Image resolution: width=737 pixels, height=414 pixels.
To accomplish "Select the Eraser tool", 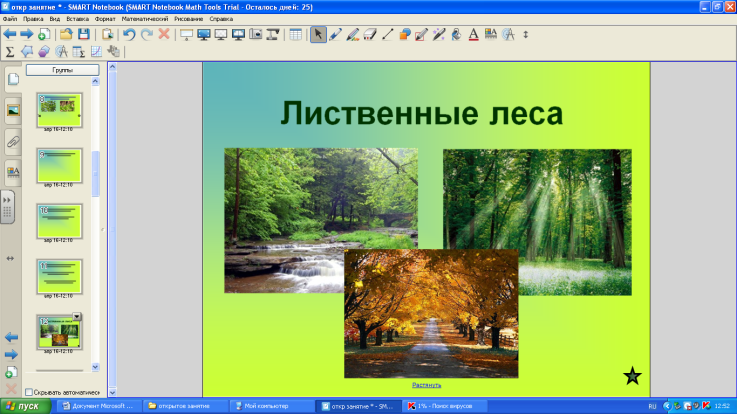I will pyautogui.click(x=370, y=34).
